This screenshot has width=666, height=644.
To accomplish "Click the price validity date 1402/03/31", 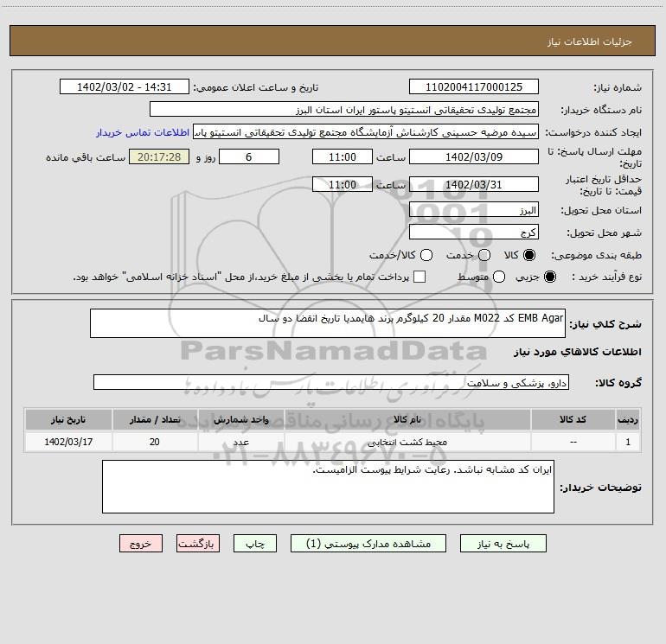I will tap(474, 185).
